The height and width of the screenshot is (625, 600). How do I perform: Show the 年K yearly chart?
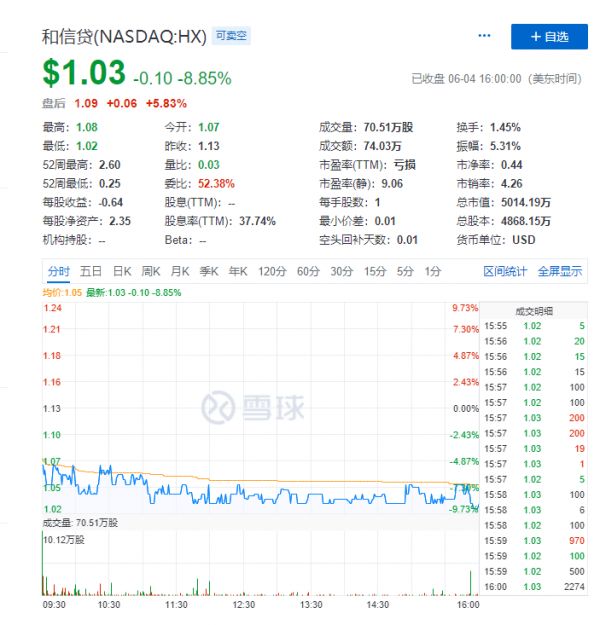238,271
